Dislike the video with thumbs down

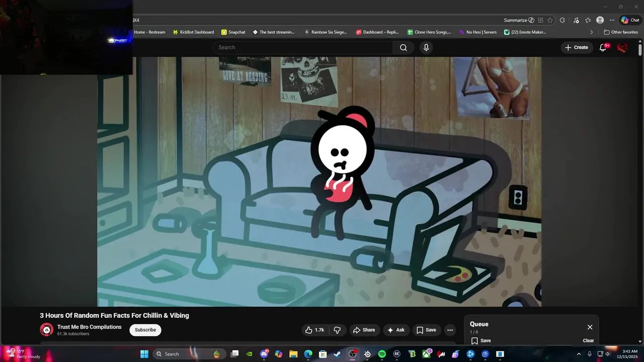(x=337, y=330)
